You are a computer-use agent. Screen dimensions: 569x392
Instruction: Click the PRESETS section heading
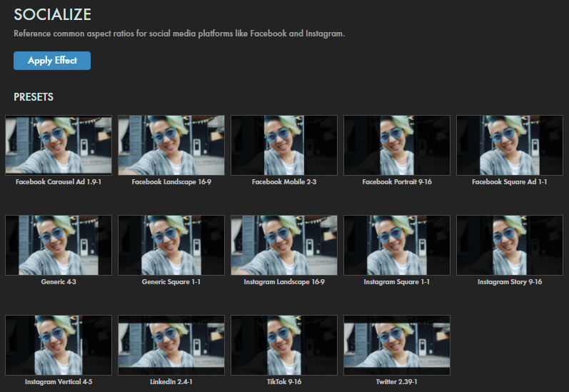pos(34,97)
